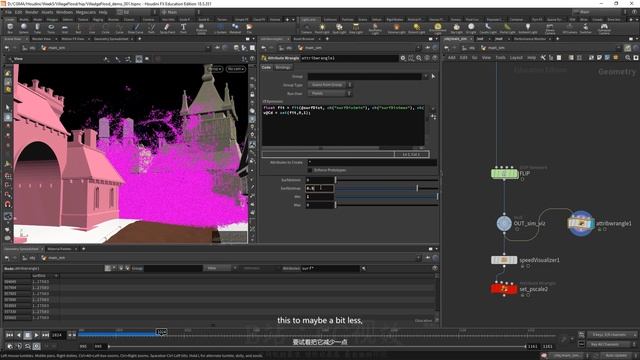Select the attribwrangle1 node
Screen dimensions: 640x360
pos(581,223)
